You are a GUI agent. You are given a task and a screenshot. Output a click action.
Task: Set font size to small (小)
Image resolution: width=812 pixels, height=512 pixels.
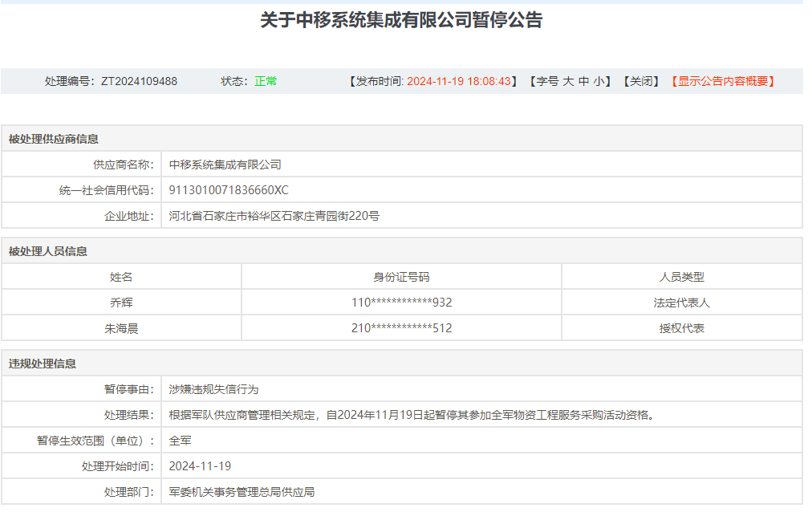pyautogui.click(x=599, y=81)
